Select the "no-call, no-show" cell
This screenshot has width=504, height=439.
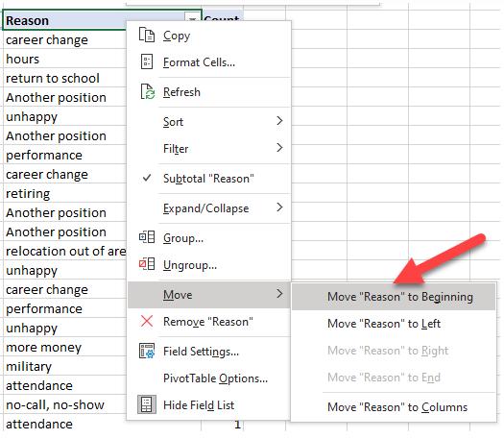64,404
